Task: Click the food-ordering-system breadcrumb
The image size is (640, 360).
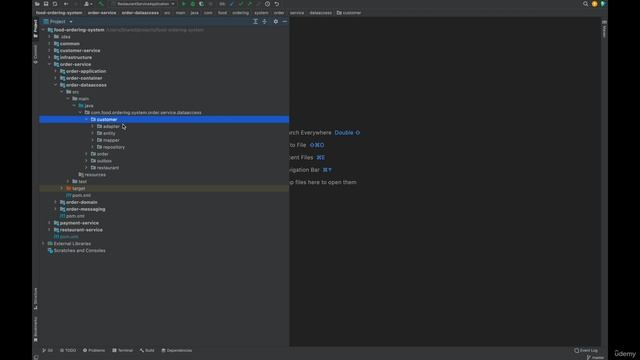Action: click(x=59, y=13)
